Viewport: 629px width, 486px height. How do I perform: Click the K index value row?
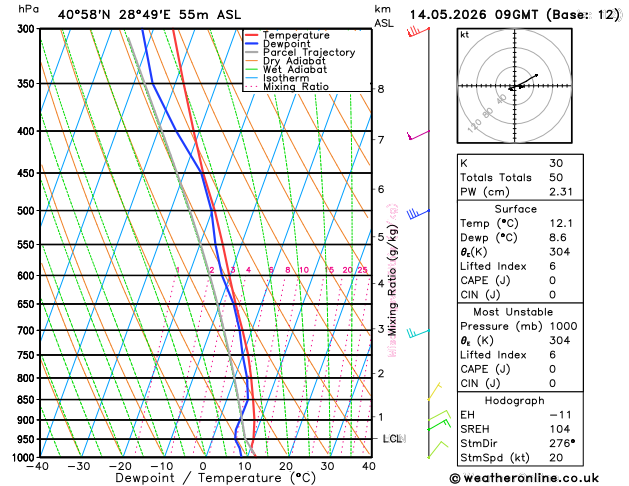point(520,163)
